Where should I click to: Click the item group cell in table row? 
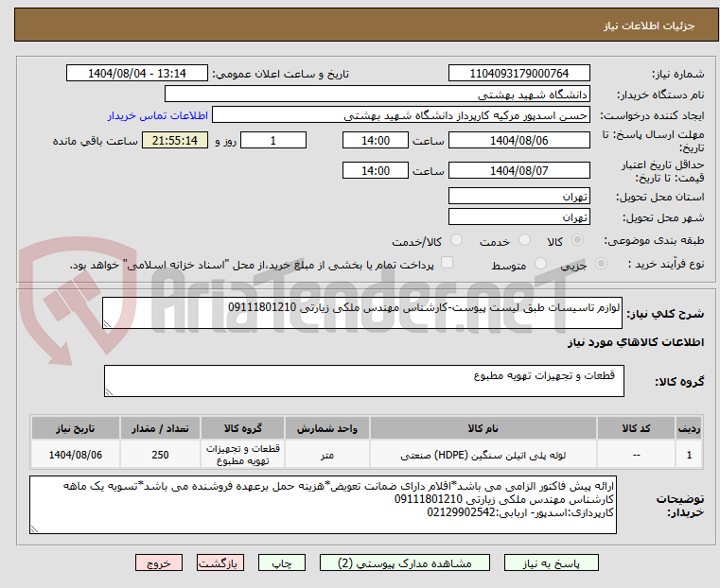click(242, 455)
